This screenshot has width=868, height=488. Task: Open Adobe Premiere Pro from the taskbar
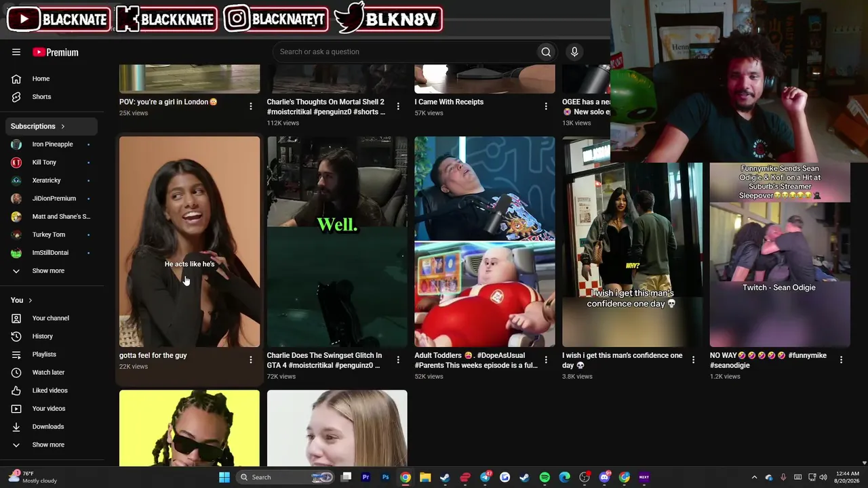point(366,477)
